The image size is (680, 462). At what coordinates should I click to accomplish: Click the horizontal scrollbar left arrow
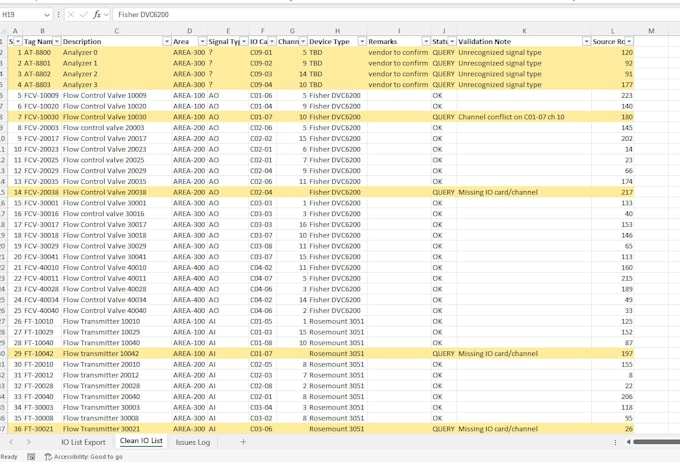(628, 442)
